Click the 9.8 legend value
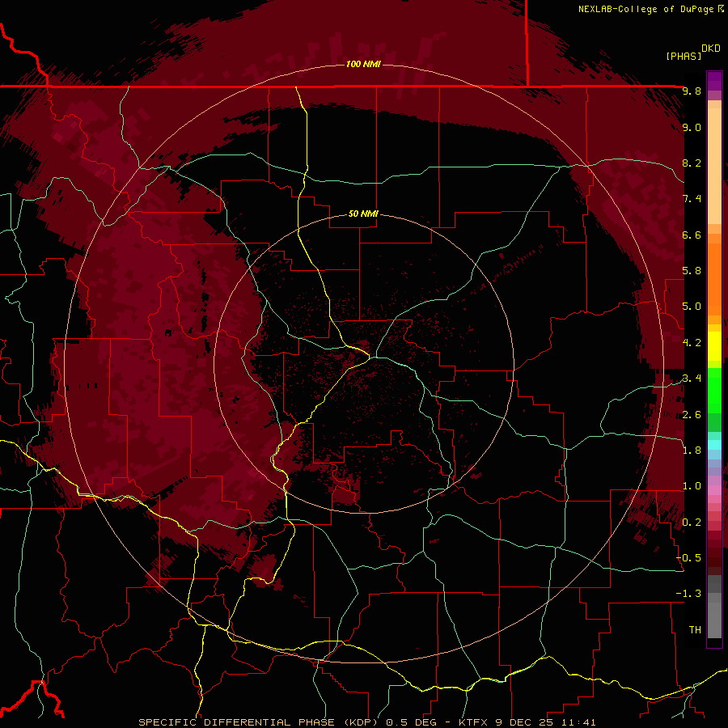 pos(692,91)
